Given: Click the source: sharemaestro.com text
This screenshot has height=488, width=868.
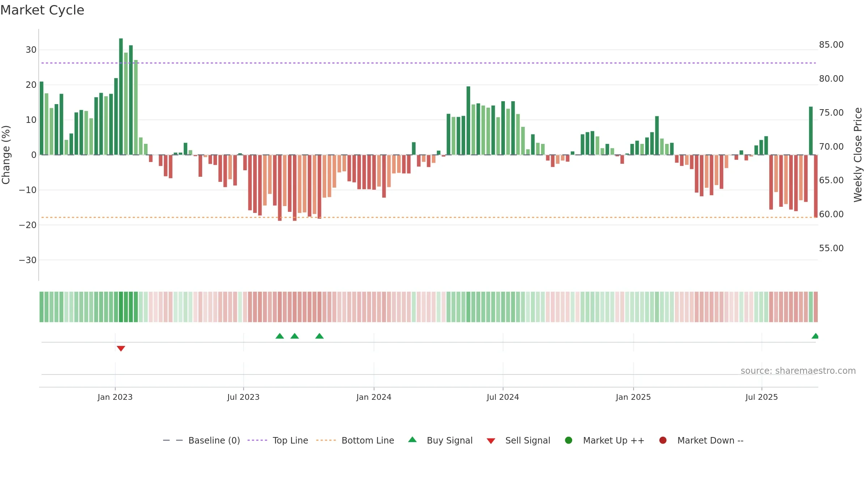Looking at the screenshot, I should (x=798, y=371).
